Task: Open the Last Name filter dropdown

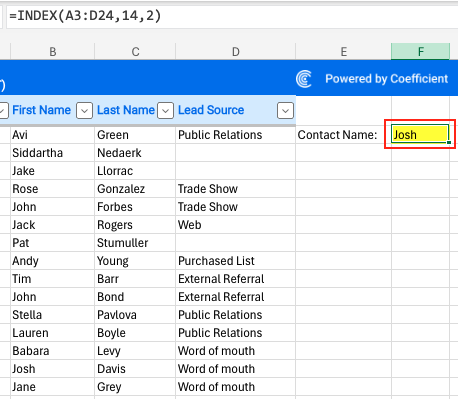Action: coord(166,110)
